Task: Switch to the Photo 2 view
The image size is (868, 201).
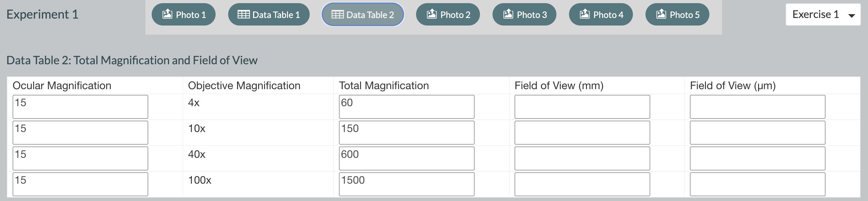Action: (448, 14)
